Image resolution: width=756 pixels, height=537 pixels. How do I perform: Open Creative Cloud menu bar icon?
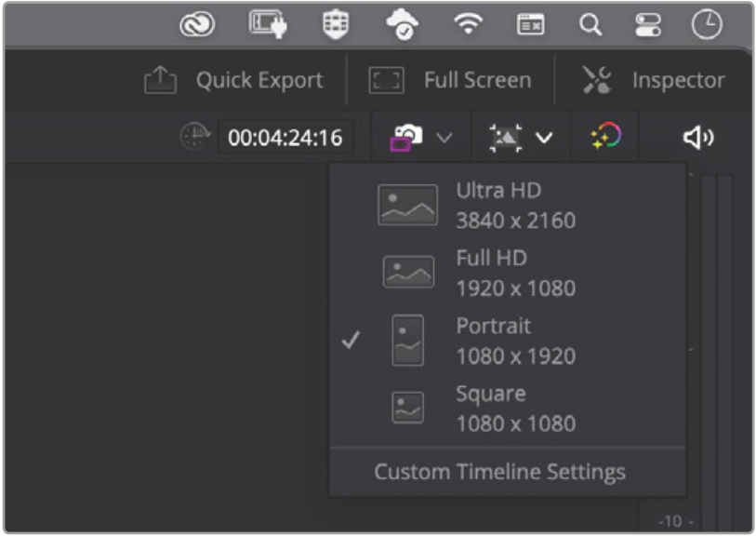coord(197,25)
